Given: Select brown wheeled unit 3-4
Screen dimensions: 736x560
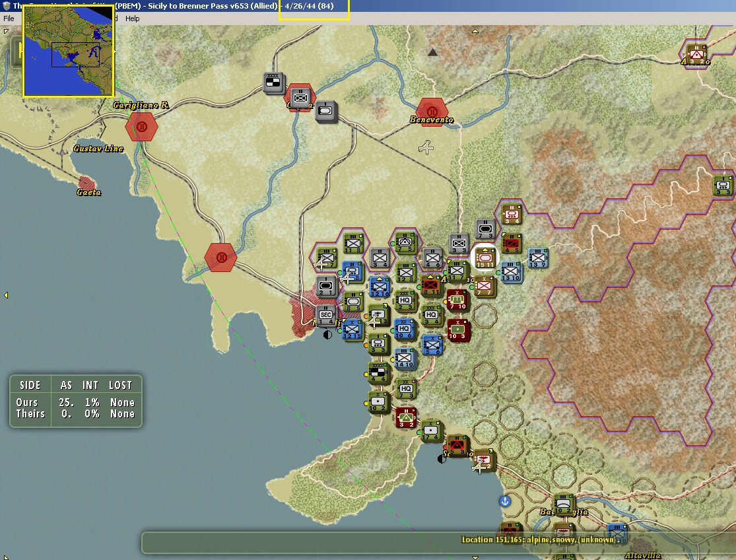Looking at the screenshot, I should 512,214.
